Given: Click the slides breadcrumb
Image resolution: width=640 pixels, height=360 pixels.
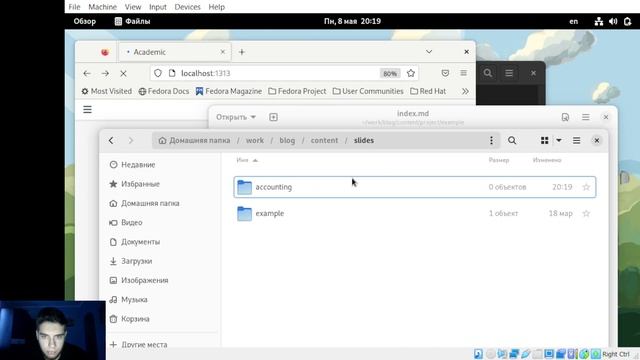Looking at the screenshot, I should click(364, 140).
